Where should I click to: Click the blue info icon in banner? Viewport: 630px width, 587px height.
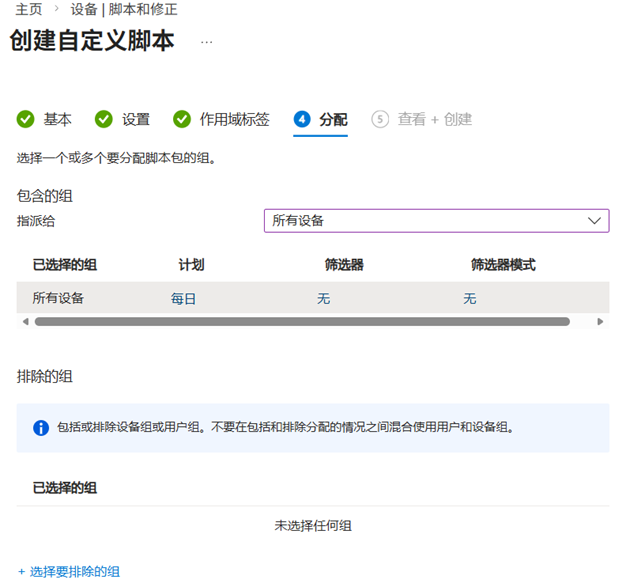coord(41,428)
